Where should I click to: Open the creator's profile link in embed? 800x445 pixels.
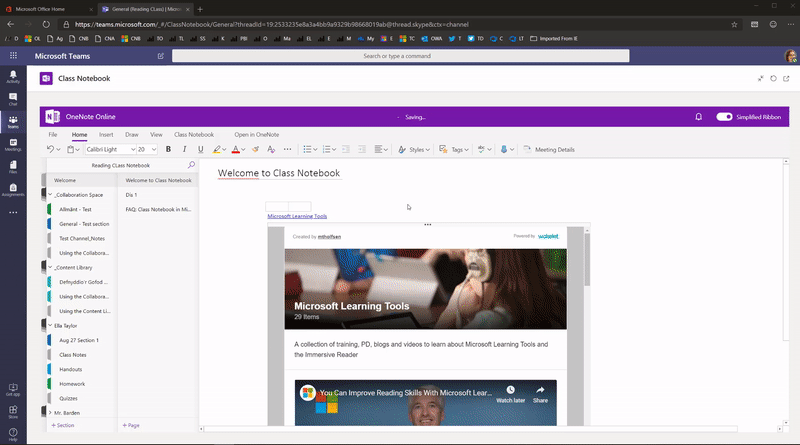(329, 237)
